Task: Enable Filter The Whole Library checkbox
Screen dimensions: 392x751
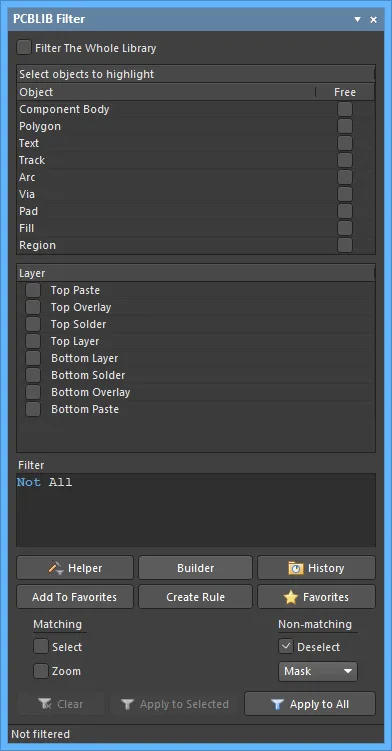Action: pos(24,48)
